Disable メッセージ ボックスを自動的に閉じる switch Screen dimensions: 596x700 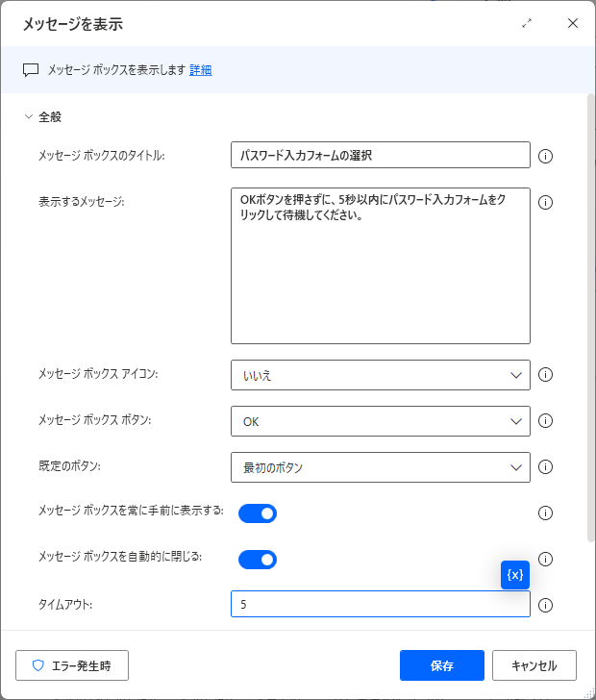(258, 560)
